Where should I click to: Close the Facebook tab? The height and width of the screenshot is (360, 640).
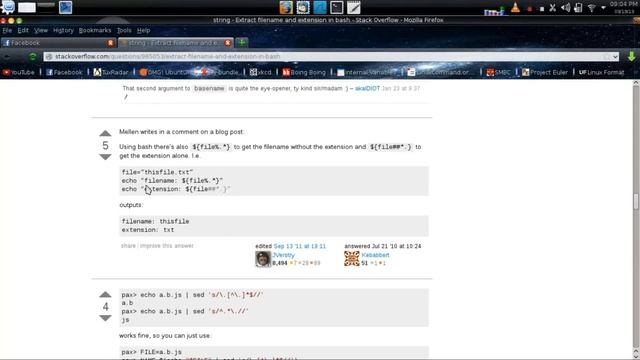111,42
